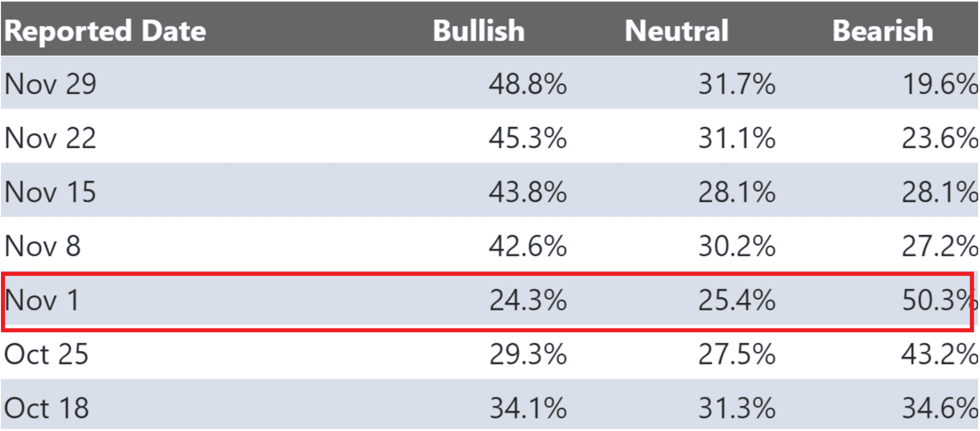The image size is (980, 431).
Task: Click Nov 15's Neutral 28.1% cell
Action: pos(737,192)
